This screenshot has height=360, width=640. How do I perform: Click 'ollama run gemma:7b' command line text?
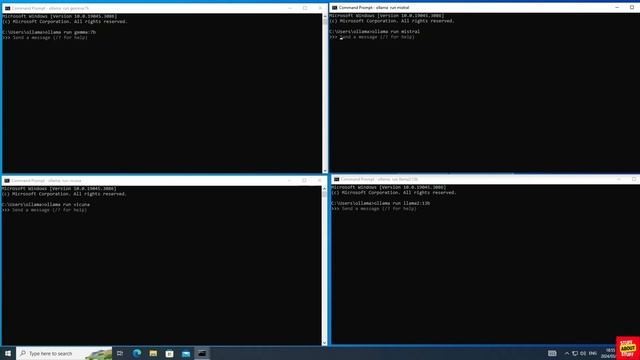click(70, 32)
